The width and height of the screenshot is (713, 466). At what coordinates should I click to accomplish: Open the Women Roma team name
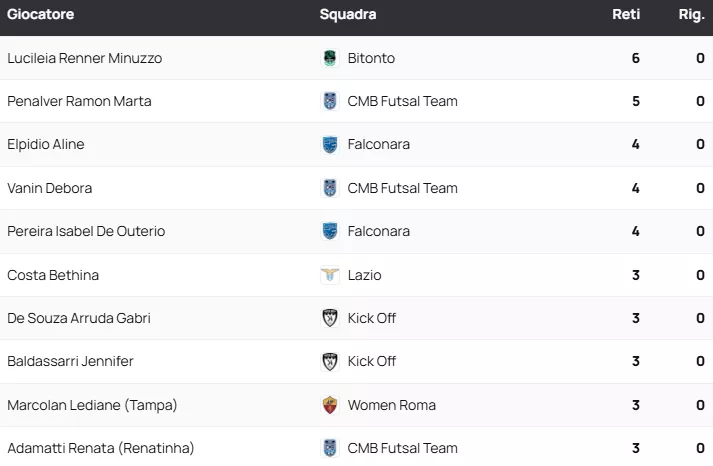(392, 405)
